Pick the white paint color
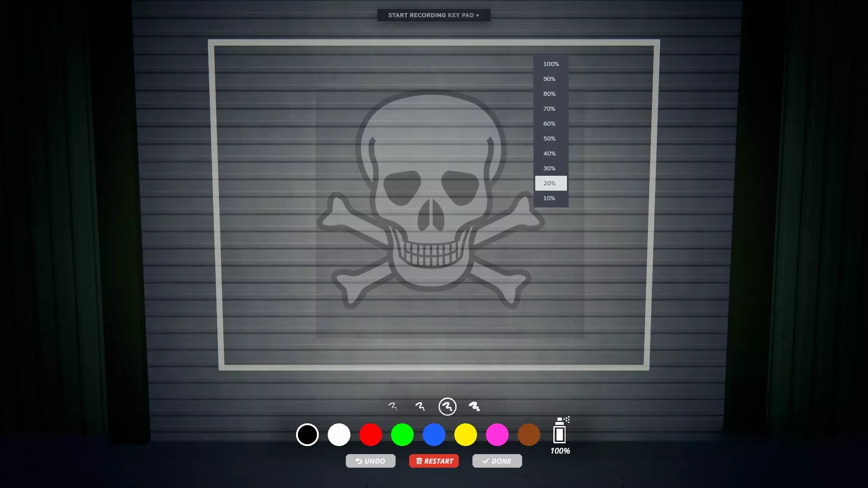This screenshot has height=488, width=868. [339, 435]
